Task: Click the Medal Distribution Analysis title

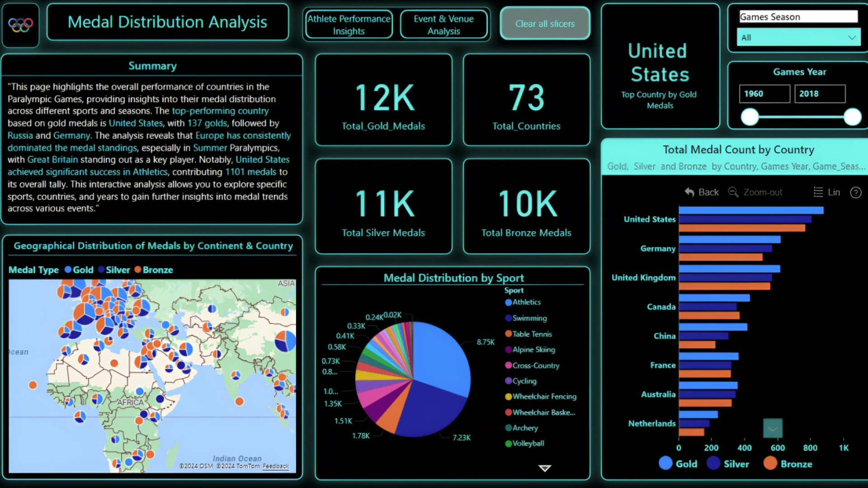Action: [x=167, y=22]
